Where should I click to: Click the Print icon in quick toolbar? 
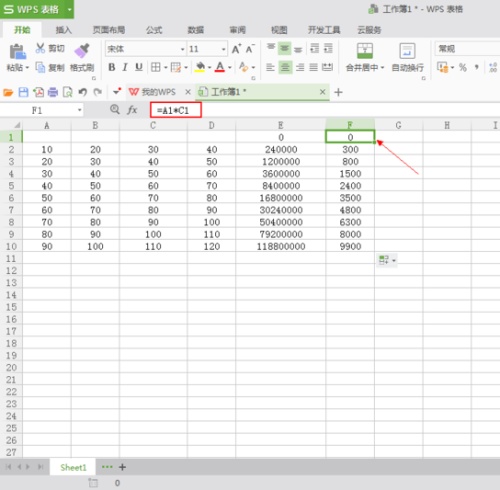[x=53, y=92]
